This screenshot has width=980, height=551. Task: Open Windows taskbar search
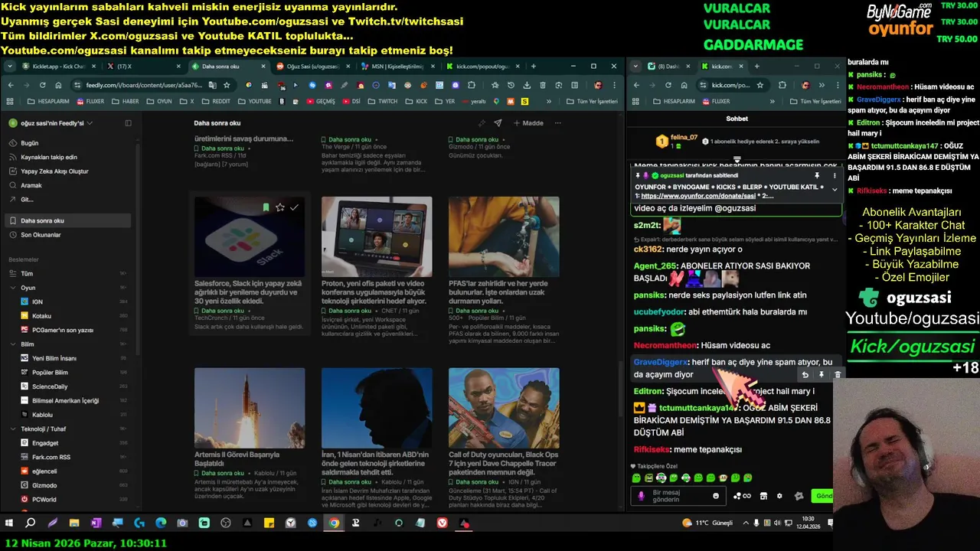point(31,523)
